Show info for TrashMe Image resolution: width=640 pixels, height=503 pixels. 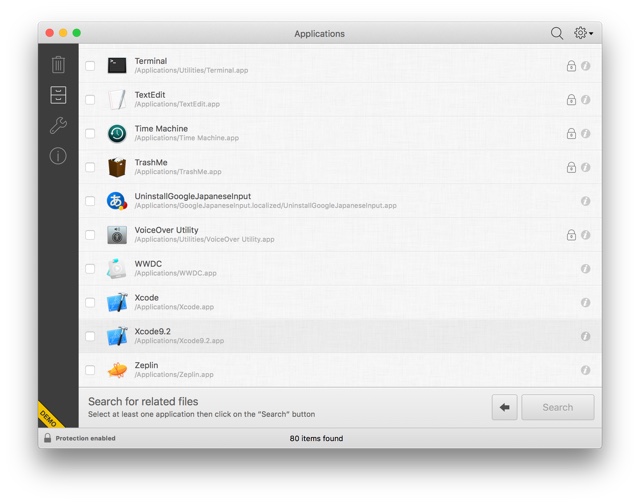[585, 167]
